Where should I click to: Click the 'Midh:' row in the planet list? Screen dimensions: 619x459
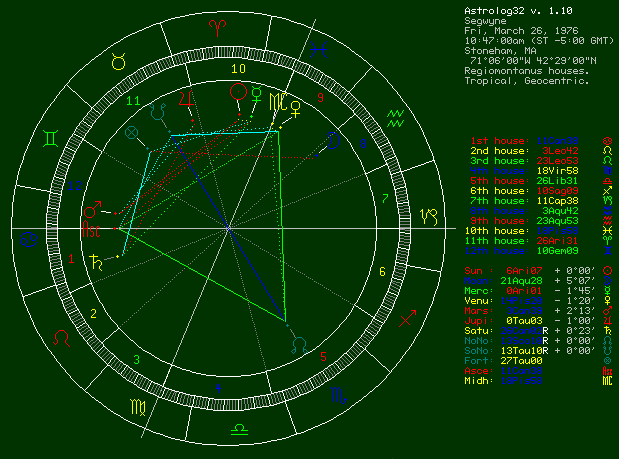pos(538,381)
